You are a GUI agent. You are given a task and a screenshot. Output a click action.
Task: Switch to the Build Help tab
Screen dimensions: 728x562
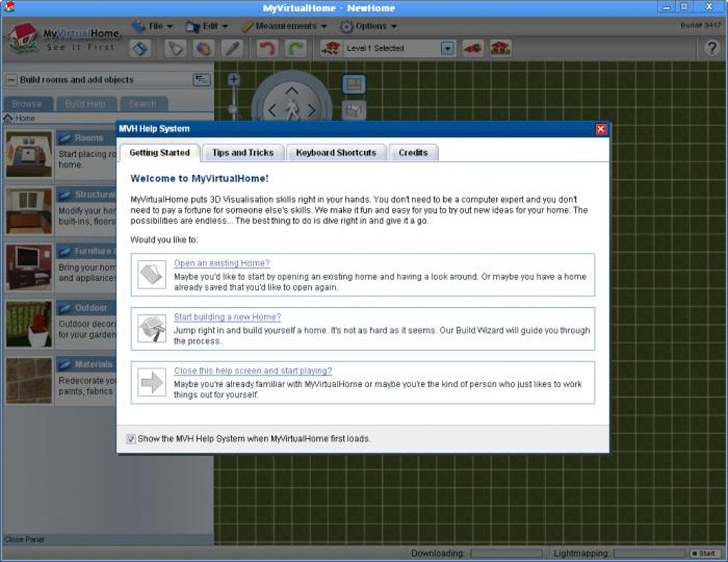point(86,104)
